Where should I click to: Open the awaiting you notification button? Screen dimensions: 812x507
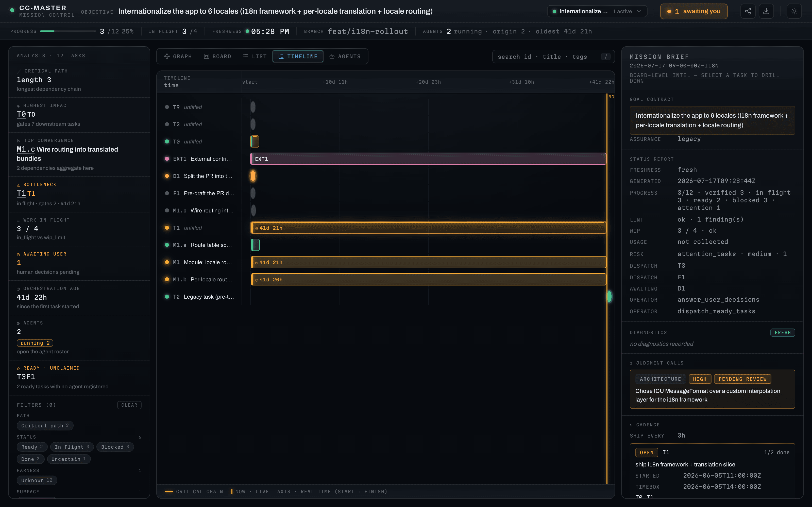click(693, 11)
